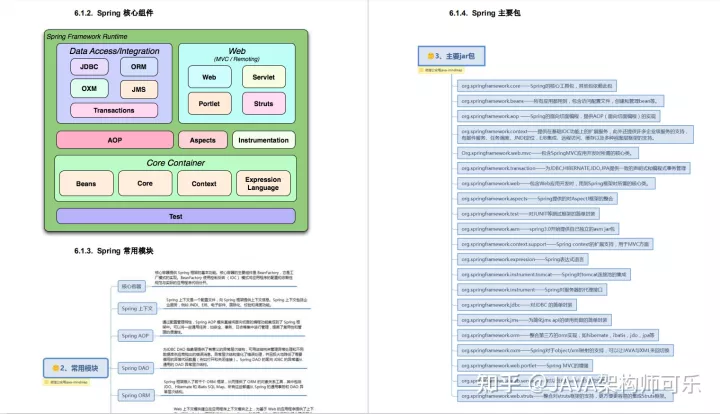Select the ORM box in Data Access/Integration
Image resolution: width=720 pixels, height=414 pixels.
tap(139, 67)
